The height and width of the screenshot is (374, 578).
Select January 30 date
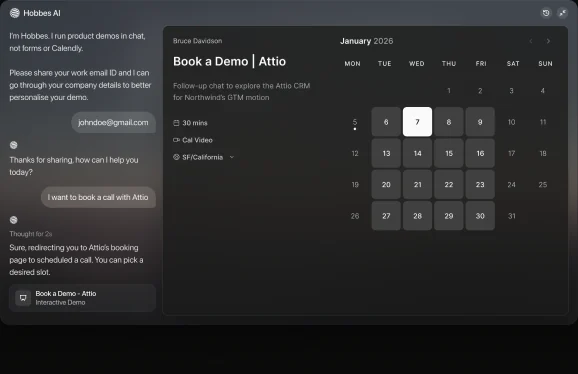pyautogui.click(x=480, y=216)
